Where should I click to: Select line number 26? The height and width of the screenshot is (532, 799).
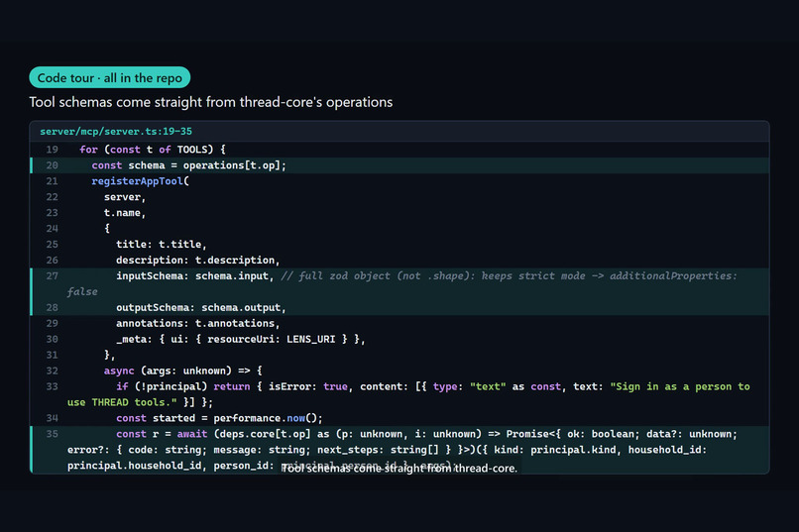[x=52, y=261]
